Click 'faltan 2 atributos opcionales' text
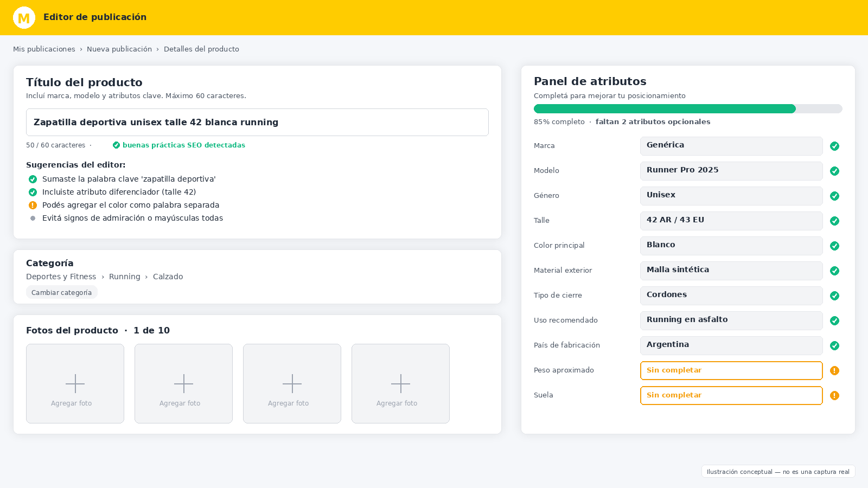 [653, 122]
